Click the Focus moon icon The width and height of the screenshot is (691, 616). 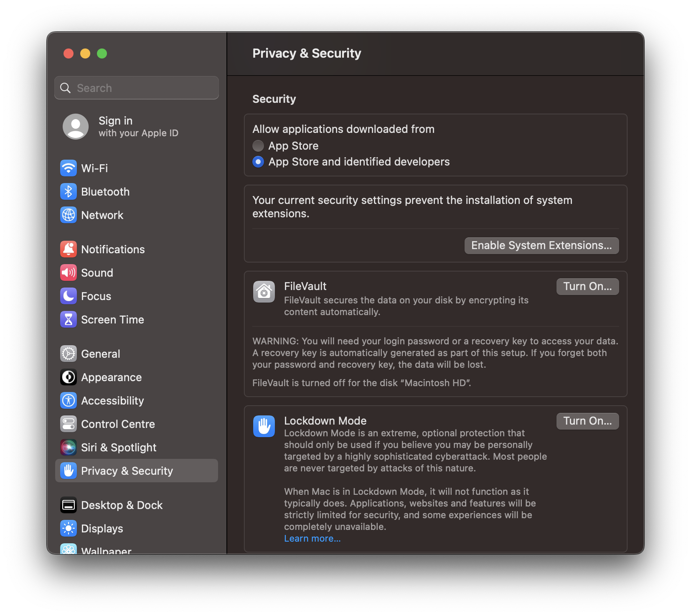(x=69, y=296)
